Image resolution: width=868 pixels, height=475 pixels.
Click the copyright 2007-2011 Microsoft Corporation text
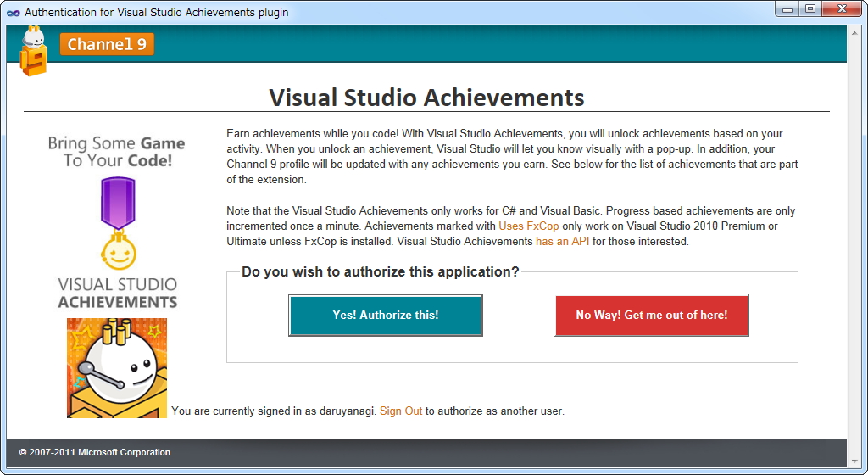(96, 452)
